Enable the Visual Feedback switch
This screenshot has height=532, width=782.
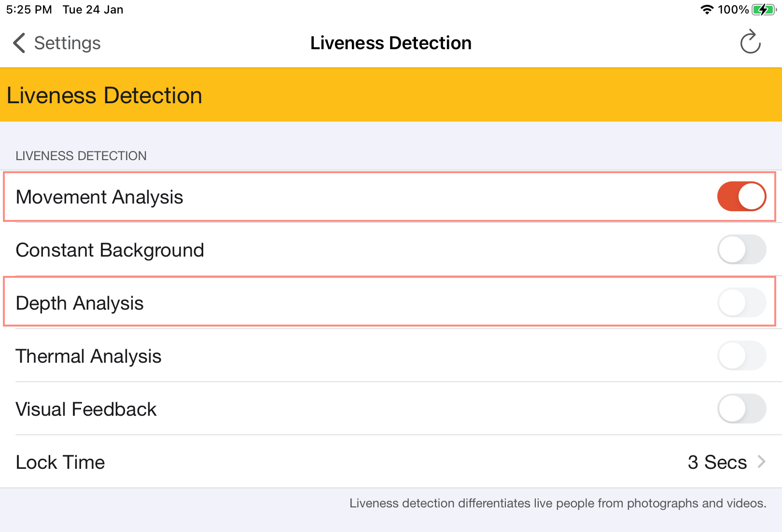click(x=741, y=409)
